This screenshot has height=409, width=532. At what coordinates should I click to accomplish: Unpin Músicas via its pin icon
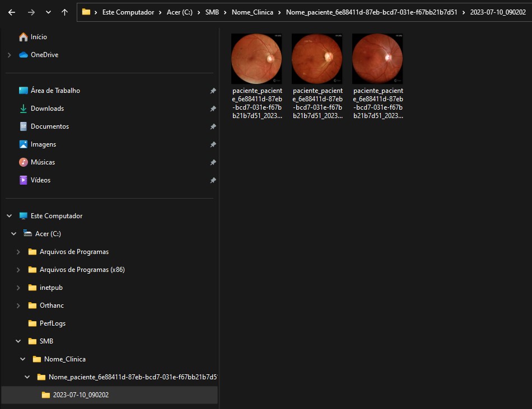[213, 162]
